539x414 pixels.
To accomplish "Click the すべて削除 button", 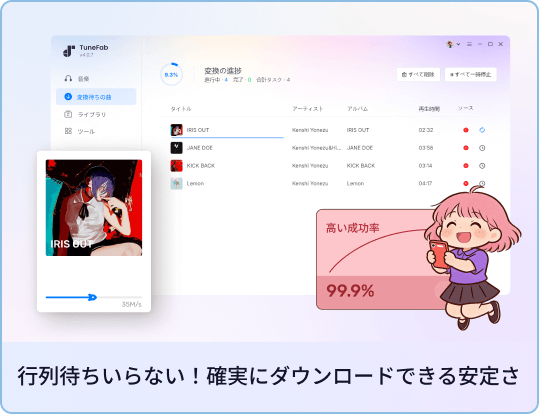I will click(418, 74).
